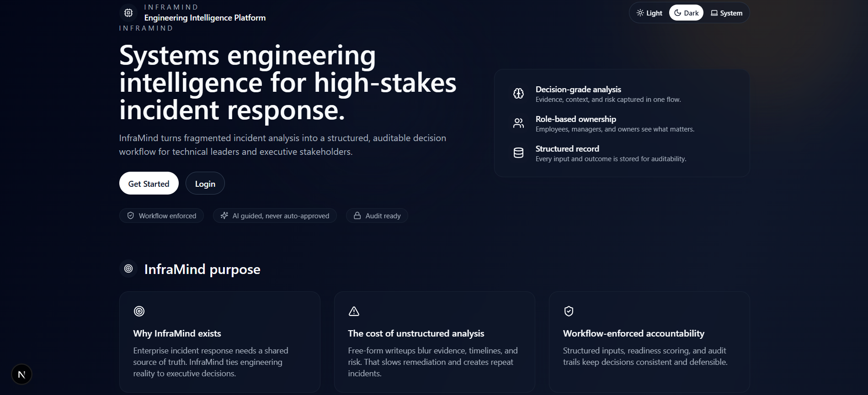868x395 pixels.
Task: Click the users icon beside Role-based ownership
Action: pos(518,123)
